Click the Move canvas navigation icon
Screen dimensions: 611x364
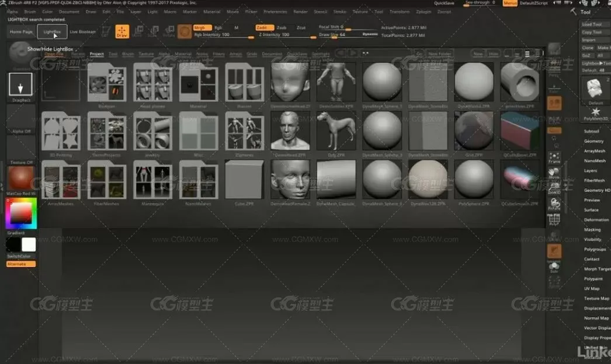554,173
